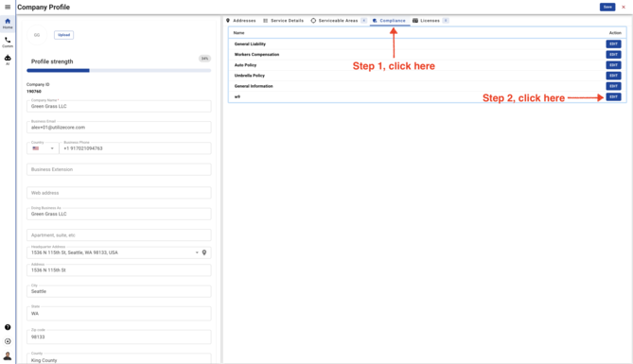This screenshot has height=364, width=633.
Task: Edit the Auto Policy row
Action: [613, 65]
